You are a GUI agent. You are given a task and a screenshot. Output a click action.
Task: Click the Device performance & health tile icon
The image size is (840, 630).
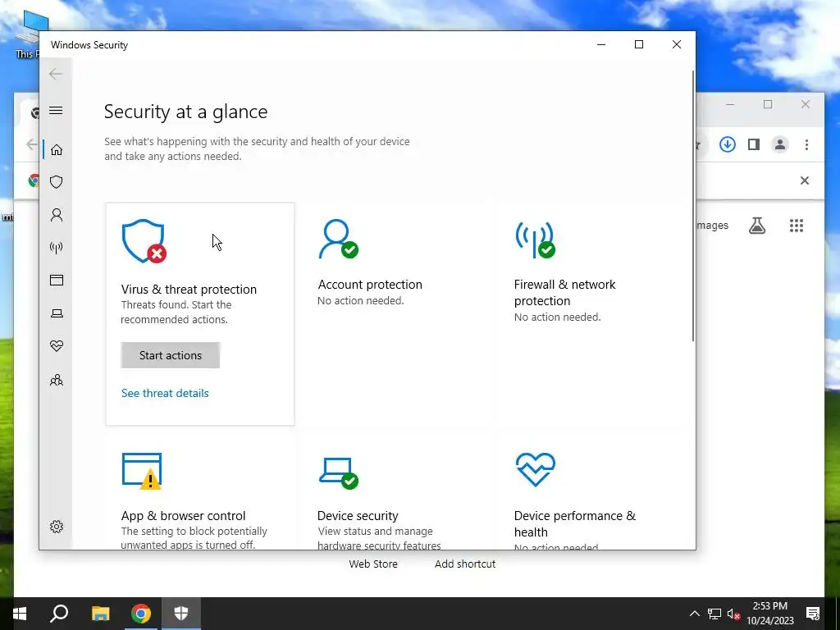pos(535,469)
